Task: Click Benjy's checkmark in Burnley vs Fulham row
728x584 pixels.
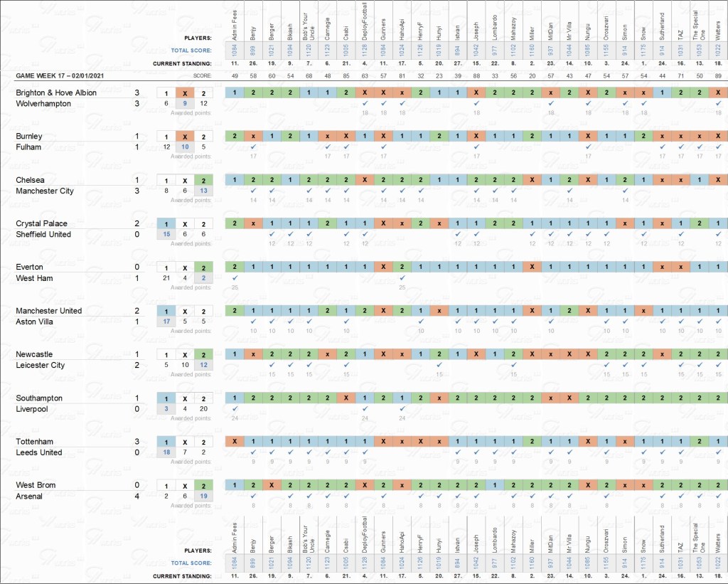Action: (x=252, y=147)
